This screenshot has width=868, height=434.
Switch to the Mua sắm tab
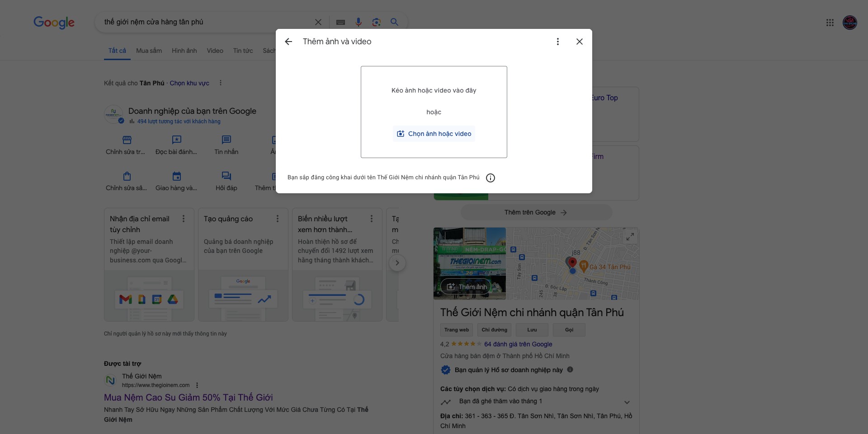point(149,51)
